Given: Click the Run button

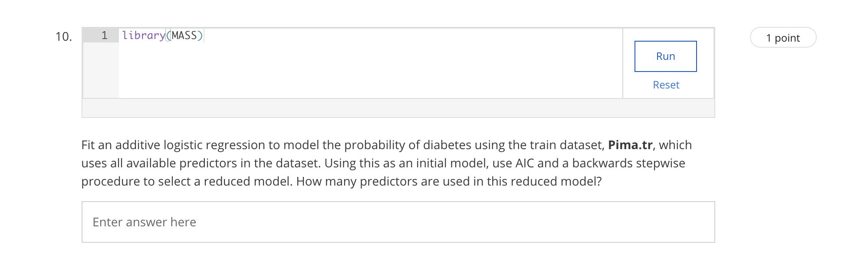Looking at the screenshot, I should point(665,56).
